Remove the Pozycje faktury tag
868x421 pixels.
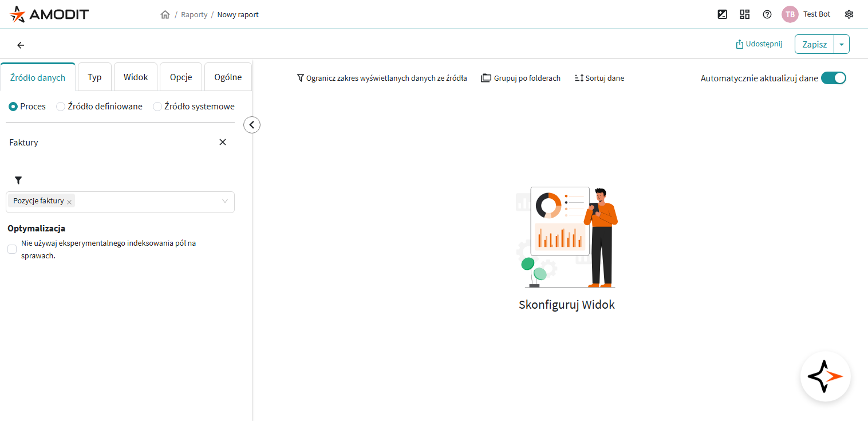pyautogui.click(x=69, y=202)
